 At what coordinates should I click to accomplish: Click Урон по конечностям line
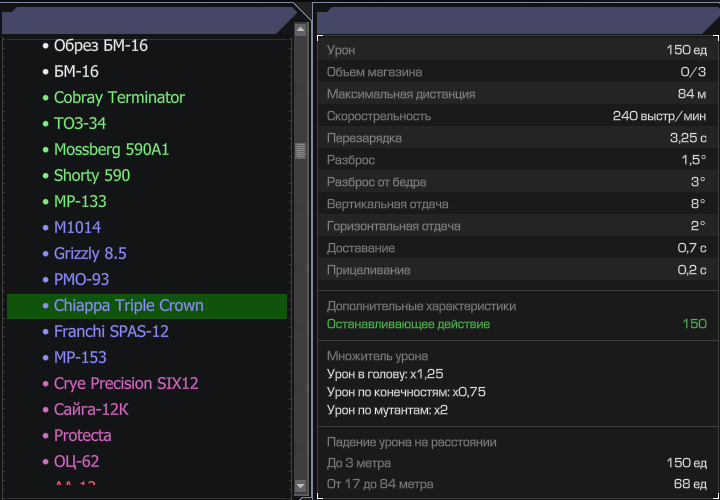(x=406, y=392)
